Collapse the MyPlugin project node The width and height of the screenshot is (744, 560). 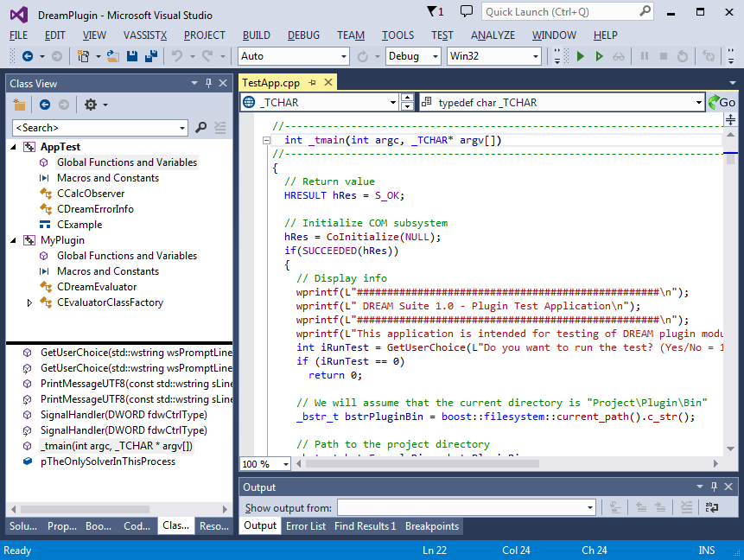tap(13, 240)
